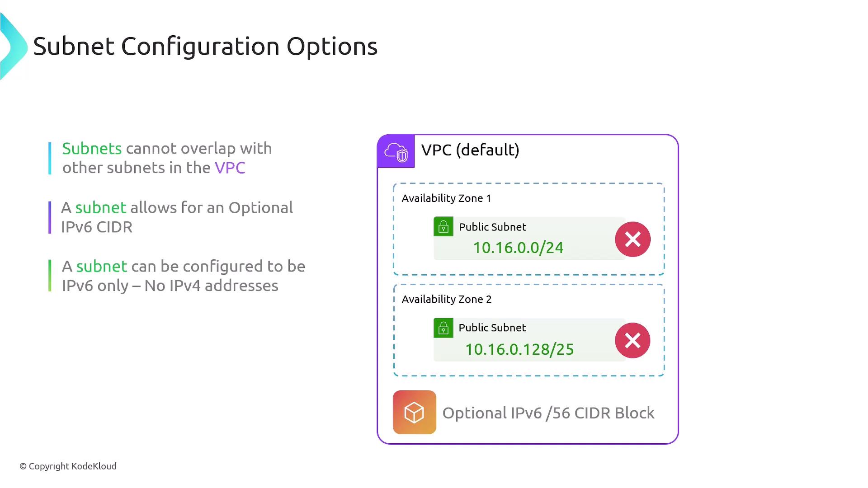Click the Availability Zone 1 label
Viewport: 868px width, 488px height.
tap(446, 198)
